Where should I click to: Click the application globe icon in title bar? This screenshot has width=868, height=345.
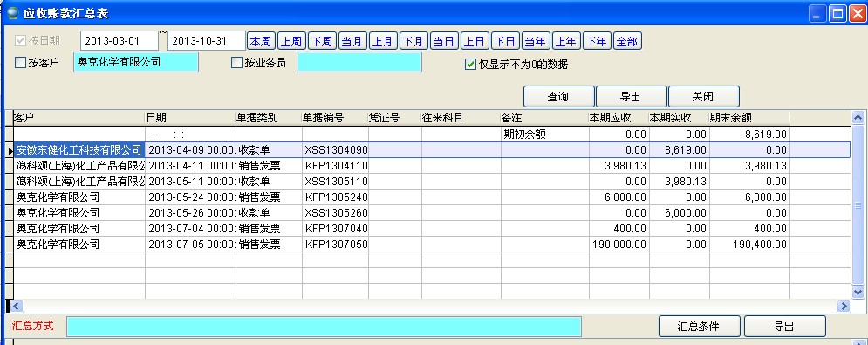point(13,13)
